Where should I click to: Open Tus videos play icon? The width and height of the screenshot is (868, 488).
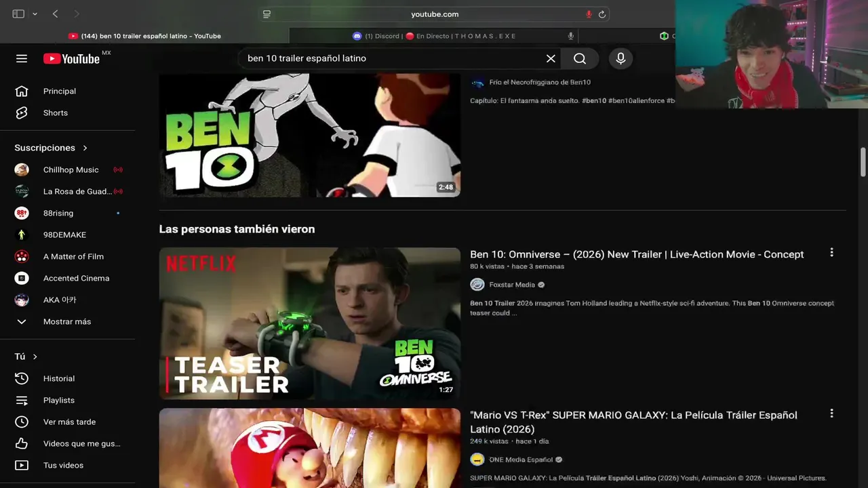pos(22,465)
